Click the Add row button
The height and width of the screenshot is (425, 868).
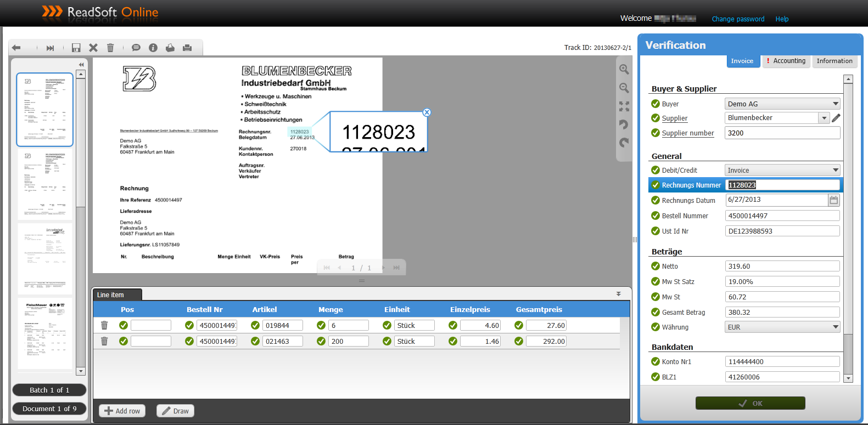122,411
